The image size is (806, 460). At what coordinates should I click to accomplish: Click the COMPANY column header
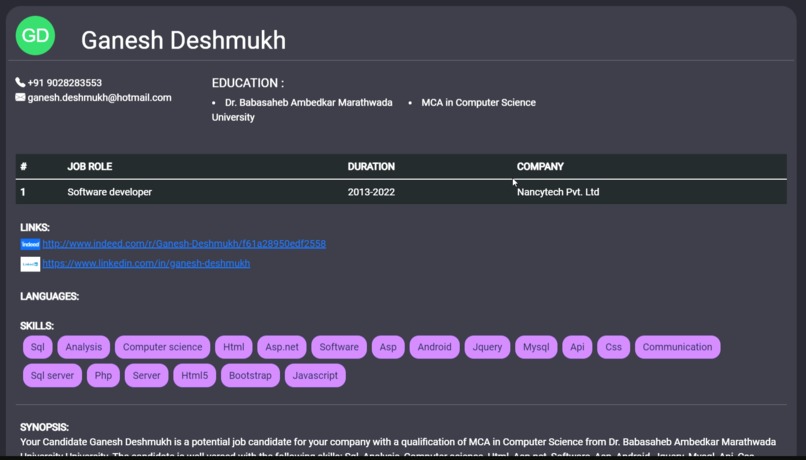click(540, 167)
